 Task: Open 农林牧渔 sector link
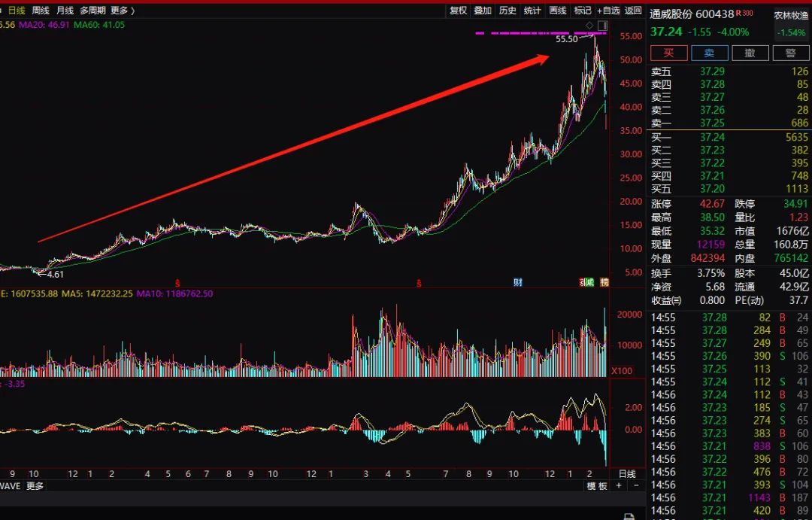coord(791,16)
